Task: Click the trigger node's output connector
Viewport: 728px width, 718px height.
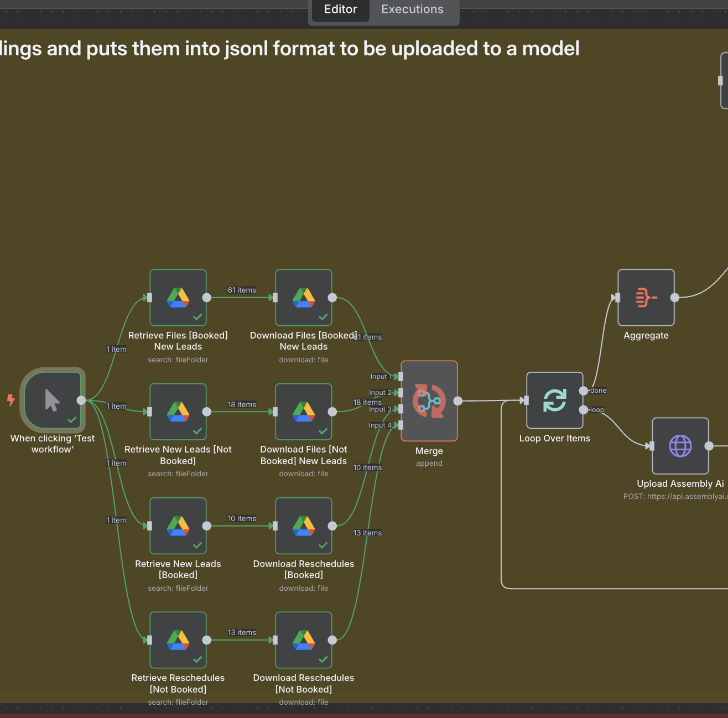Action: click(81, 400)
